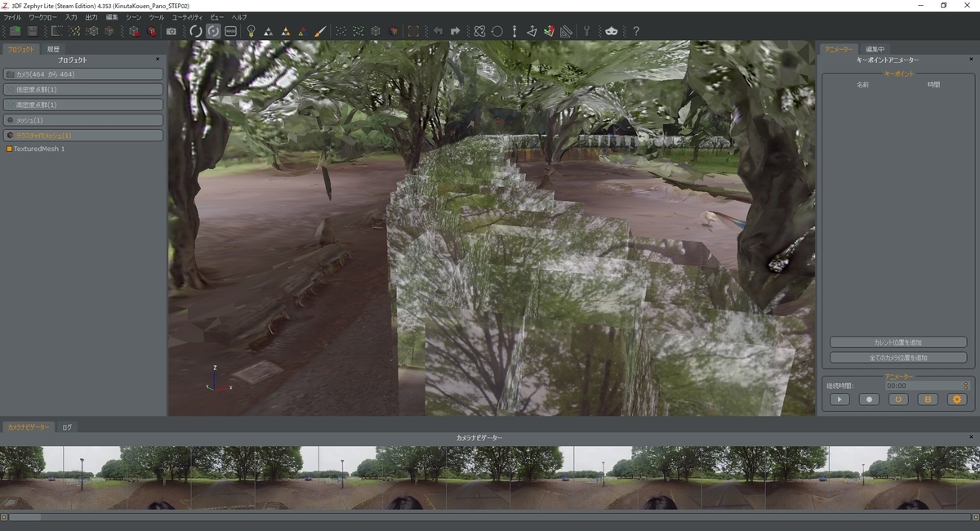Click the free-look navigation icon
Image resolution: width=980 pixels, height=531 pixels.
click(231, 31)
